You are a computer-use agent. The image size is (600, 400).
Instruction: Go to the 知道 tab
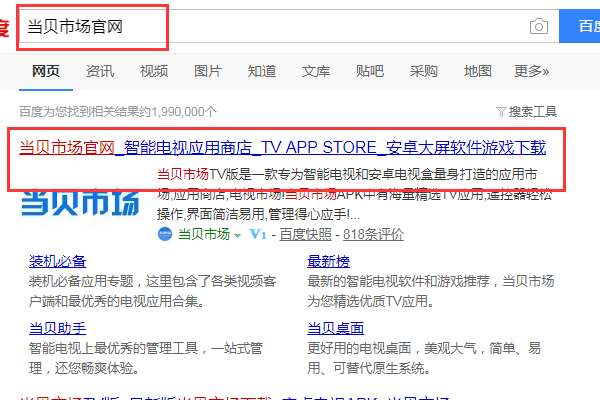coord(262,71)
